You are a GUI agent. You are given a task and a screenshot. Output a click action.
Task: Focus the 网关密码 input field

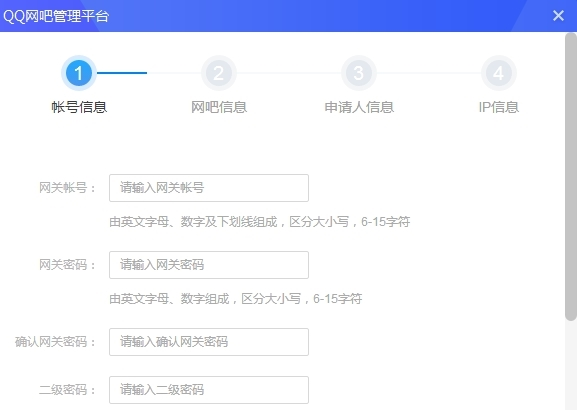coord(209,265)
